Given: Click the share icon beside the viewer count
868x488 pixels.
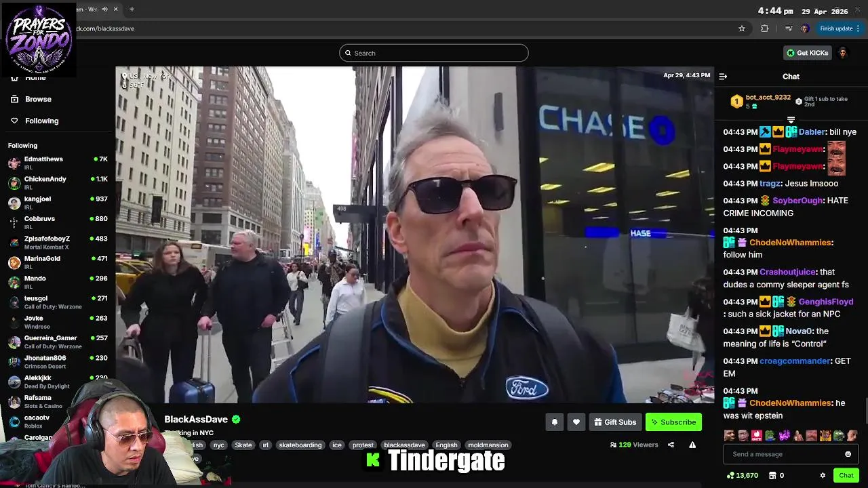Looking at the screenshot, I should point(671,445).
